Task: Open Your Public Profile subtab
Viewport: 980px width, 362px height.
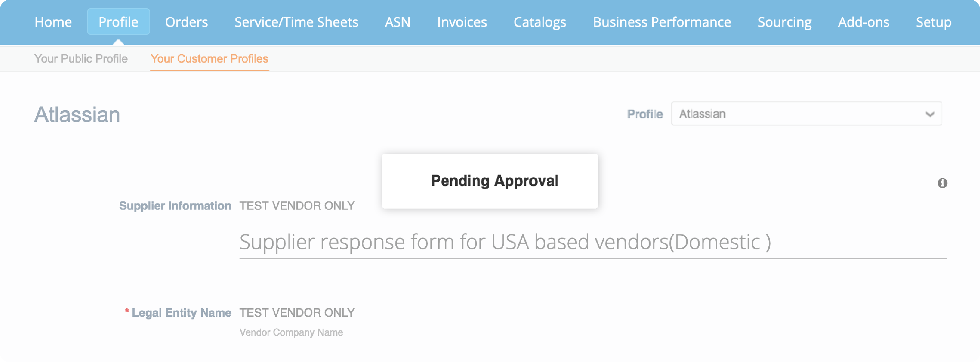Action: coord(81,59)
